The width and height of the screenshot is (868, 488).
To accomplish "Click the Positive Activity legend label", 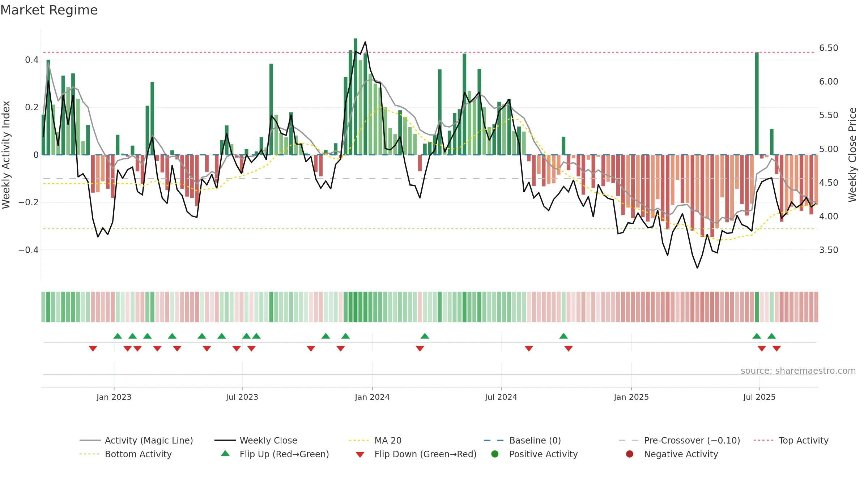I will click(543, 454).
